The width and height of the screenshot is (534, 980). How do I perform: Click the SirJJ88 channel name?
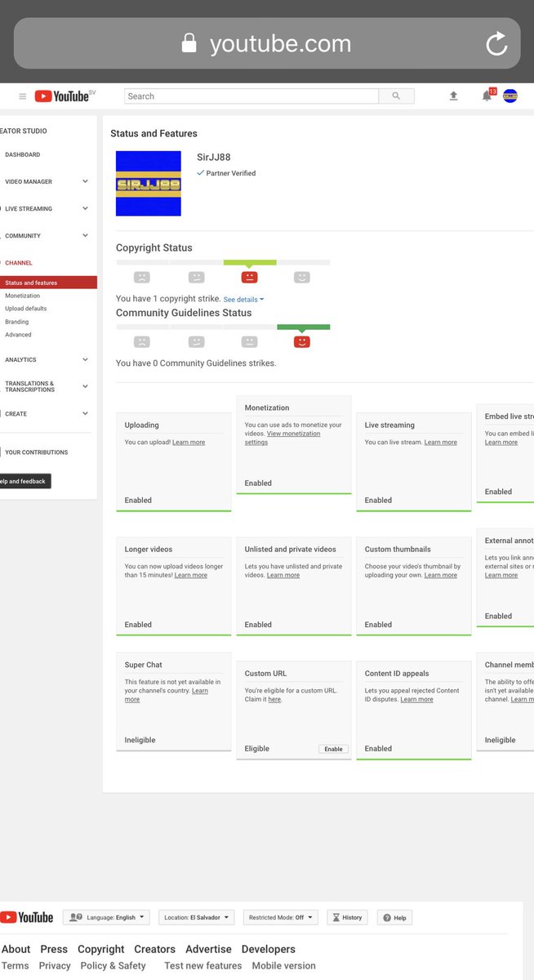214,157
